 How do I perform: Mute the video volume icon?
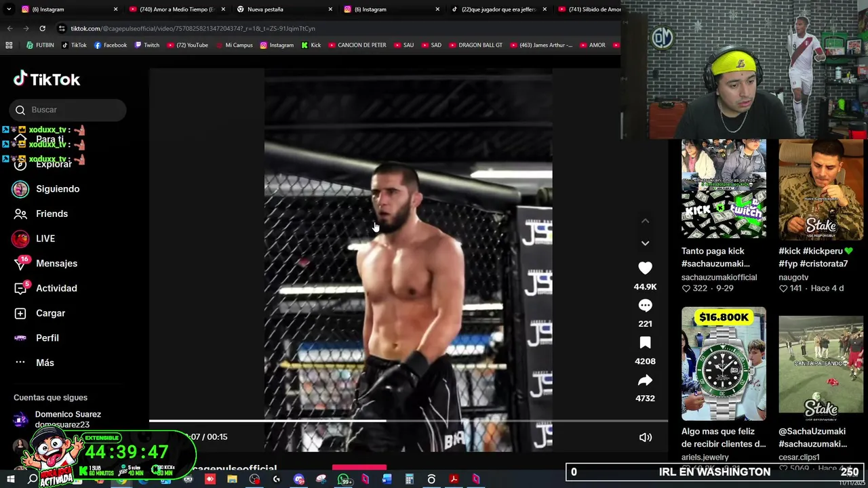[x=645, y=437]
